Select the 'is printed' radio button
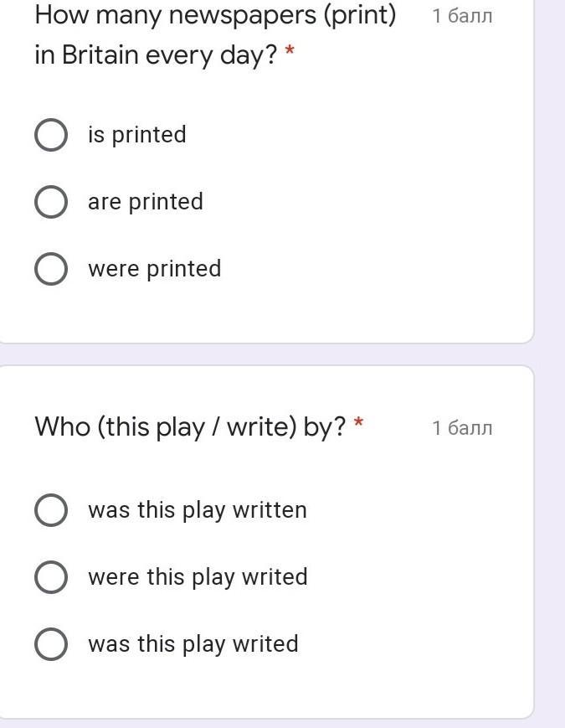This screenshot has width=565, height=728. click(x=51, y=135)
